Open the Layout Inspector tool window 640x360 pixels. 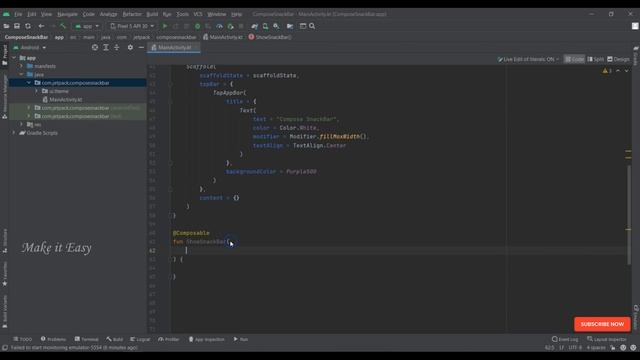pyautogui.click(x=607, y=339)
